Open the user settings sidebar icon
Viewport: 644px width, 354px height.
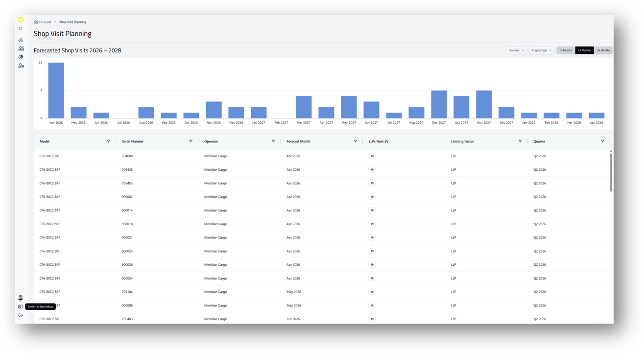click(21, 66)
